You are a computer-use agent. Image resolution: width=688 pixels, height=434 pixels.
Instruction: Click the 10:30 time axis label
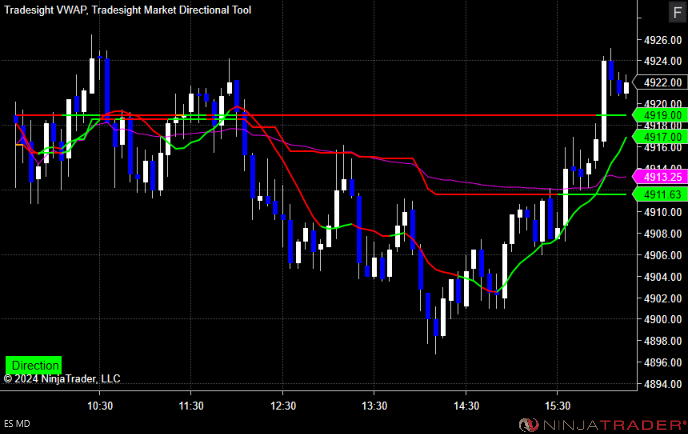pos(100,406)
